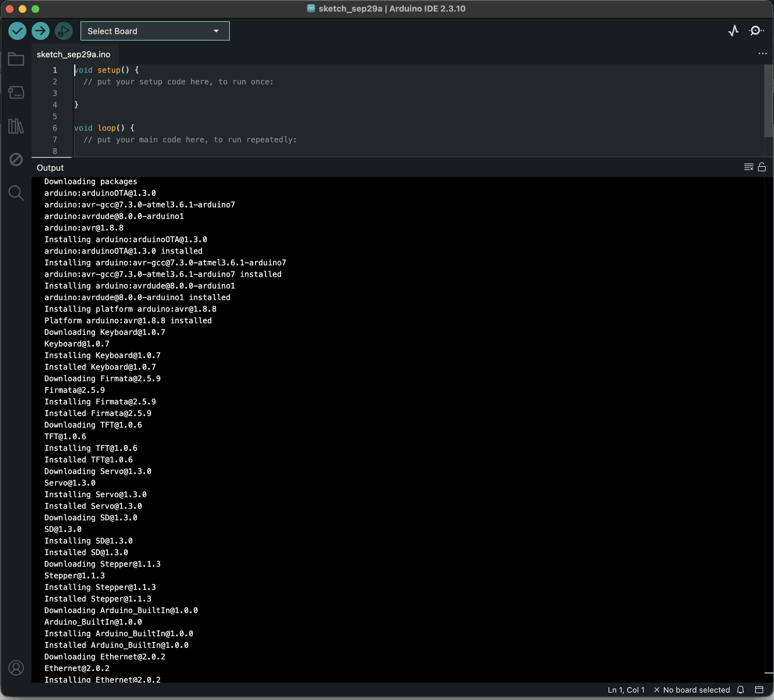Click 'Installing Servo@1.3.0' output line
Screen dimensions: 774x700
click(x=95, y=494)
